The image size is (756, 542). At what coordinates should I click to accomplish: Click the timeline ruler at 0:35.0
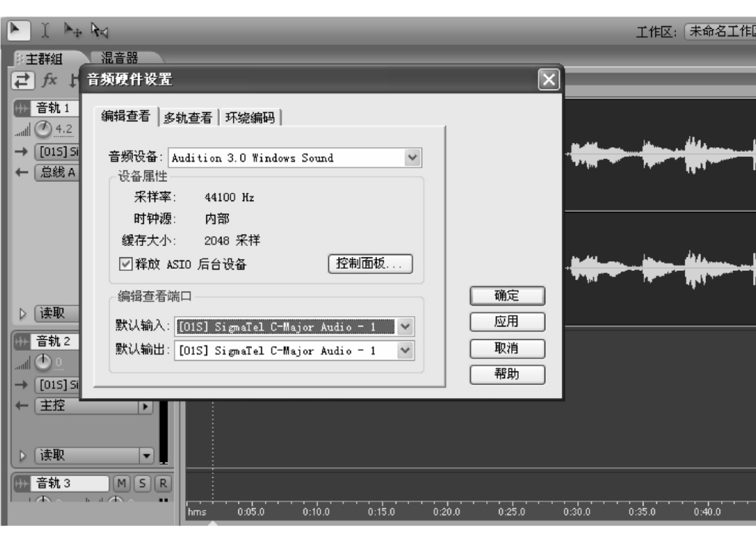click(x=642, y=512)
